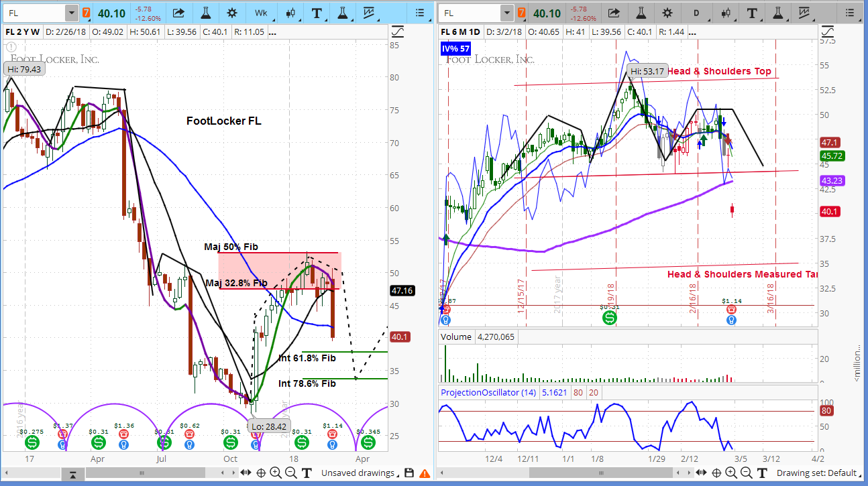Click right chart bottom text tool T

pyautogui.click(x=761, y=473)
